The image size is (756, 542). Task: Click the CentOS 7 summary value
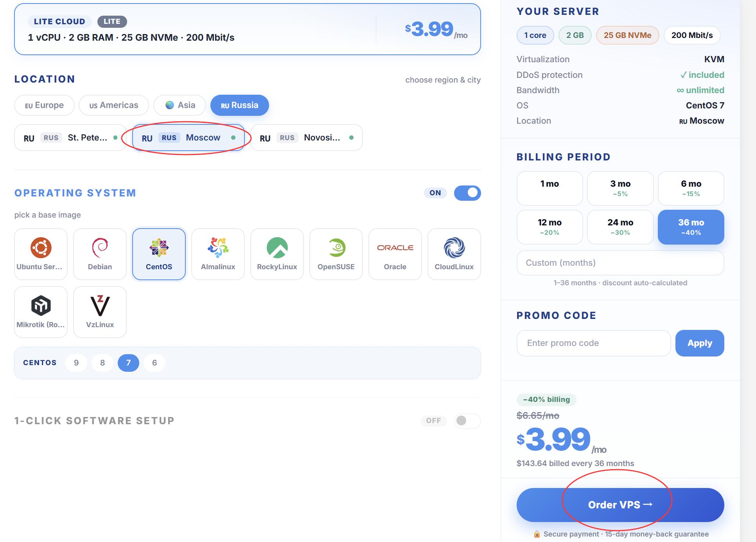pyautogui.click(x=705, y=105)
